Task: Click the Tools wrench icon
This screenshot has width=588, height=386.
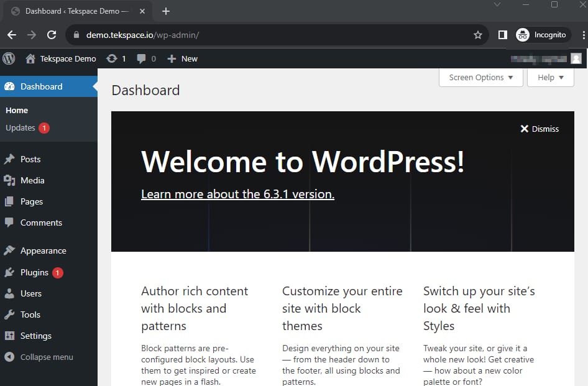Action: pos(9,315)
